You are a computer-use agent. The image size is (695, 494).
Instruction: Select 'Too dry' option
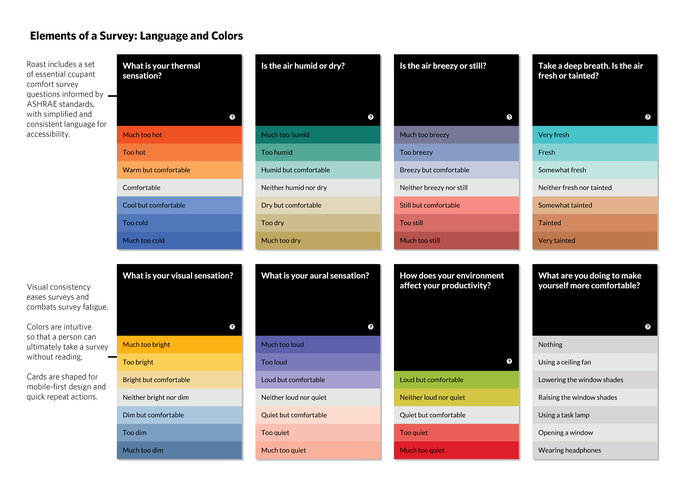pos(318,223)
